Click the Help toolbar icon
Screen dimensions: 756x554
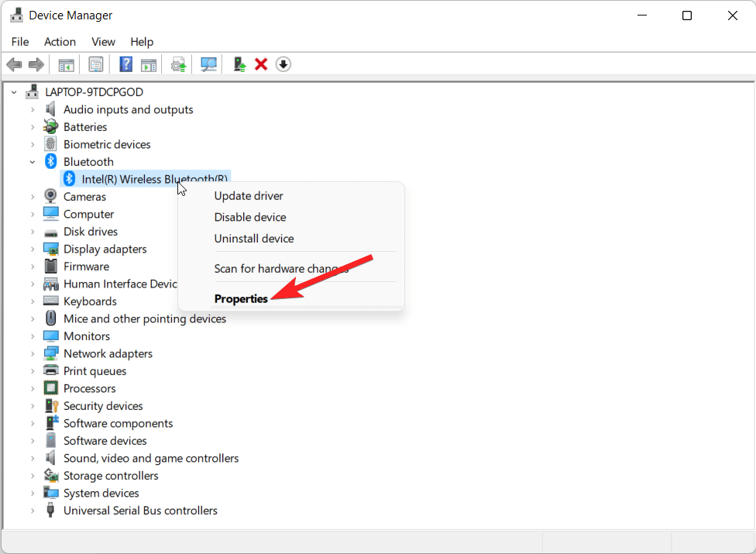125,64
